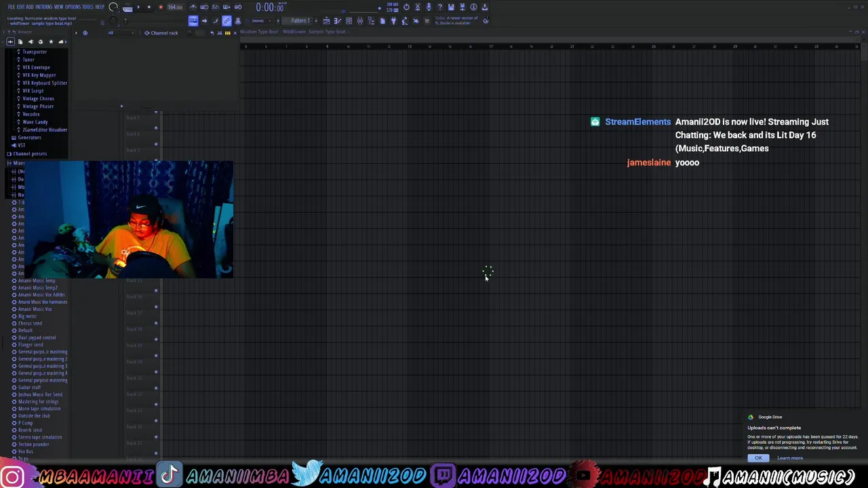Open the All filter dropdown in Channel rack
This screenshot has height=488, width=868.
[121, 33]
